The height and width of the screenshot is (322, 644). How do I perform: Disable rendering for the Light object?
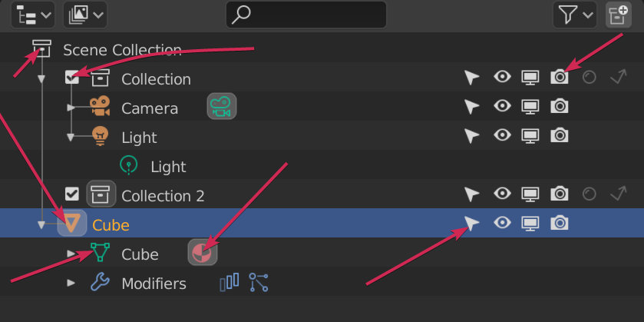click(x=560, y=135)
